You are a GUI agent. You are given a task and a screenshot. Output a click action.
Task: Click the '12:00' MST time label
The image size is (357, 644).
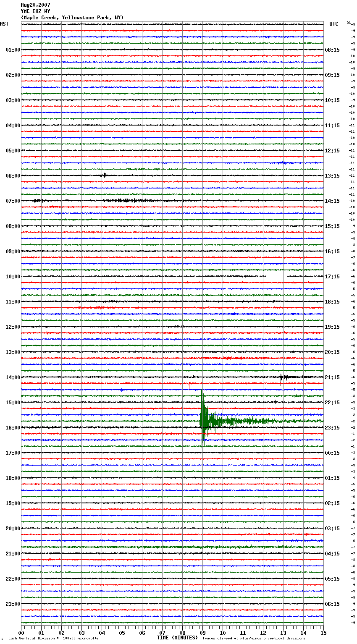(x=13, y=327)
